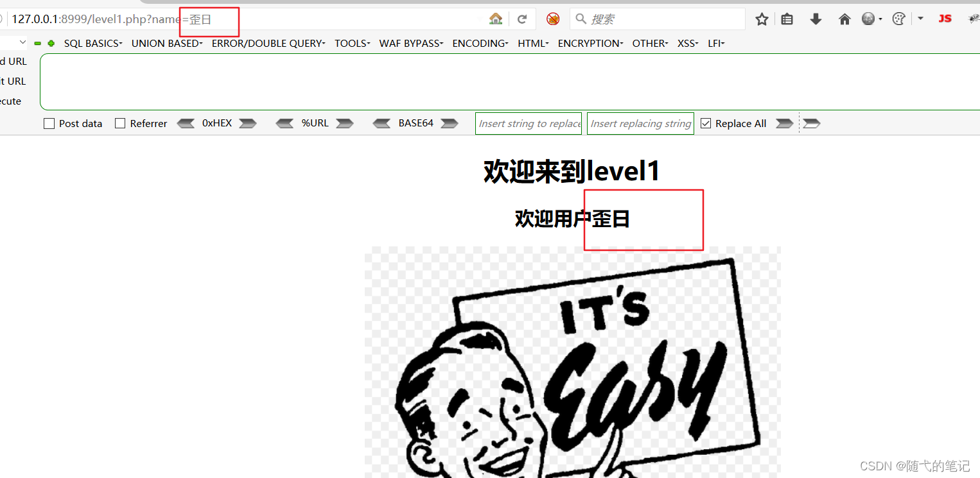Uncheck the Replace All checkbox
Image resolution: width=980 pixels, height=478 pixels.
coord(706,123)
